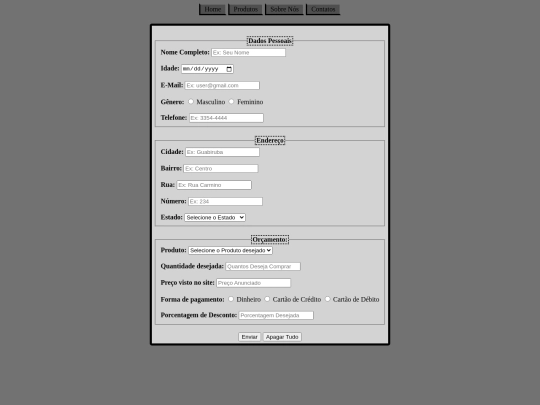The height and width of the screenshot is (405, 540).
Task: Open the calendar picker icon in Idade
Action: click(229, 69)
